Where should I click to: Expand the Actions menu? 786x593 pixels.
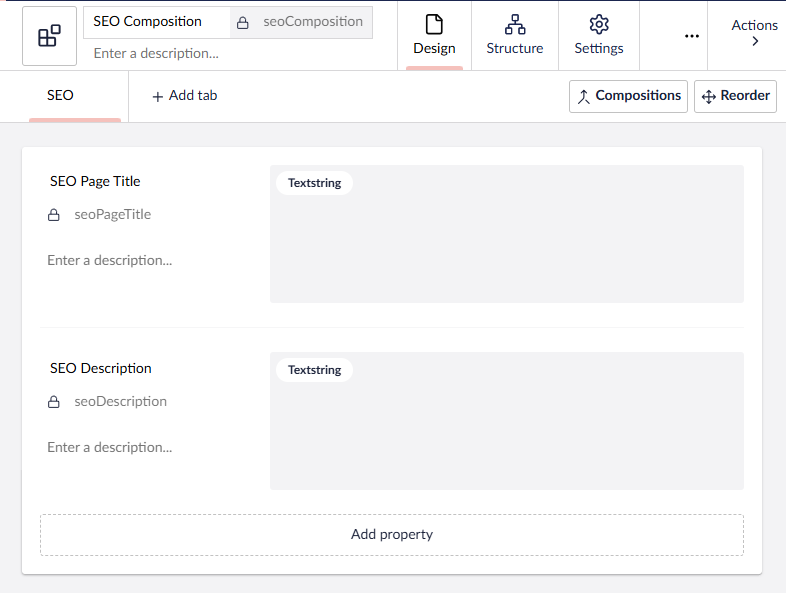tap(754, 34)
